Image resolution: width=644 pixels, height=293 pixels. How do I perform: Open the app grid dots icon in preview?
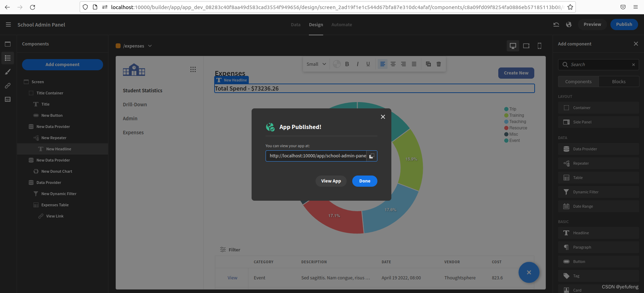[x=193, y=69]
